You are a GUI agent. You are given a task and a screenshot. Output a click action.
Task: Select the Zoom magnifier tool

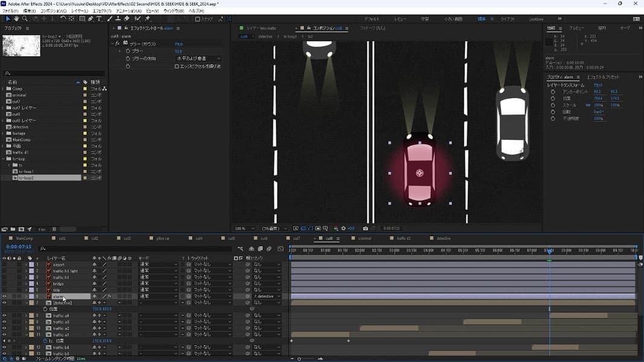click(25, 19)
